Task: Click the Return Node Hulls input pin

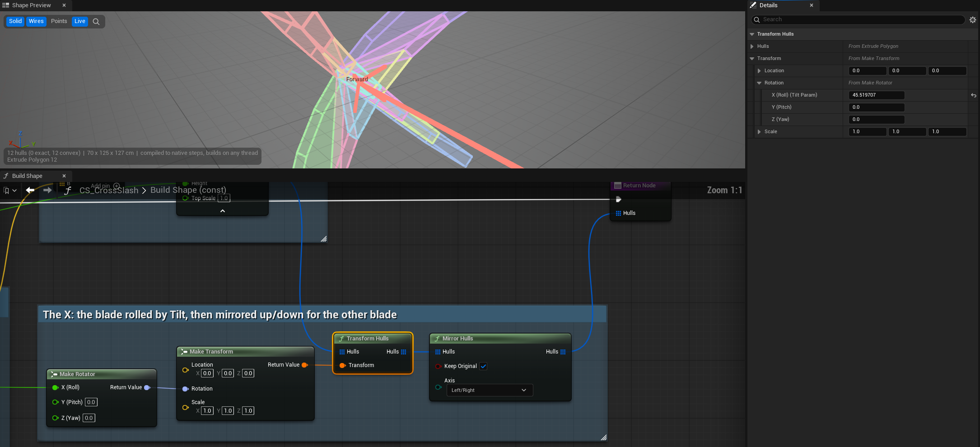Action: pos(618,213)
